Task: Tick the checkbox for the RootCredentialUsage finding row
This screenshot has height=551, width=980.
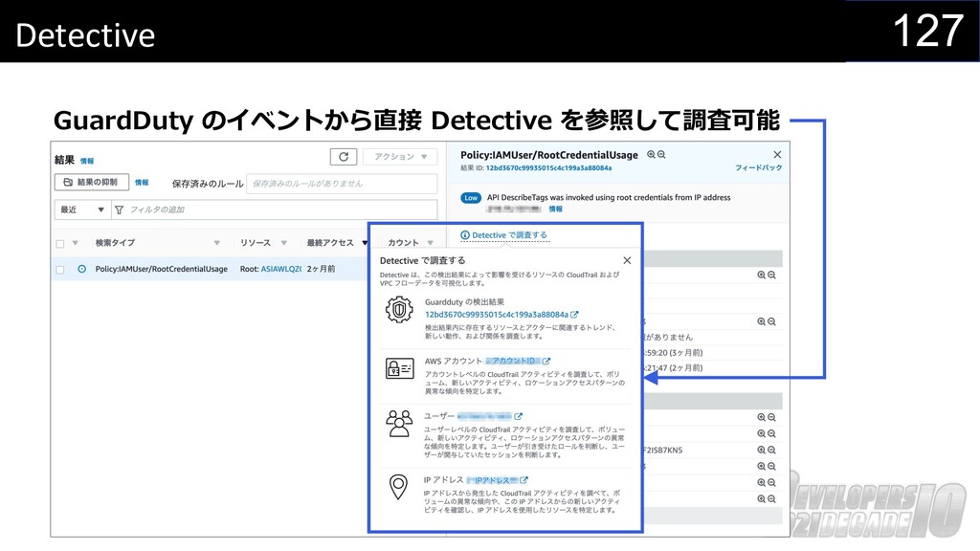Action: [60, 270]
